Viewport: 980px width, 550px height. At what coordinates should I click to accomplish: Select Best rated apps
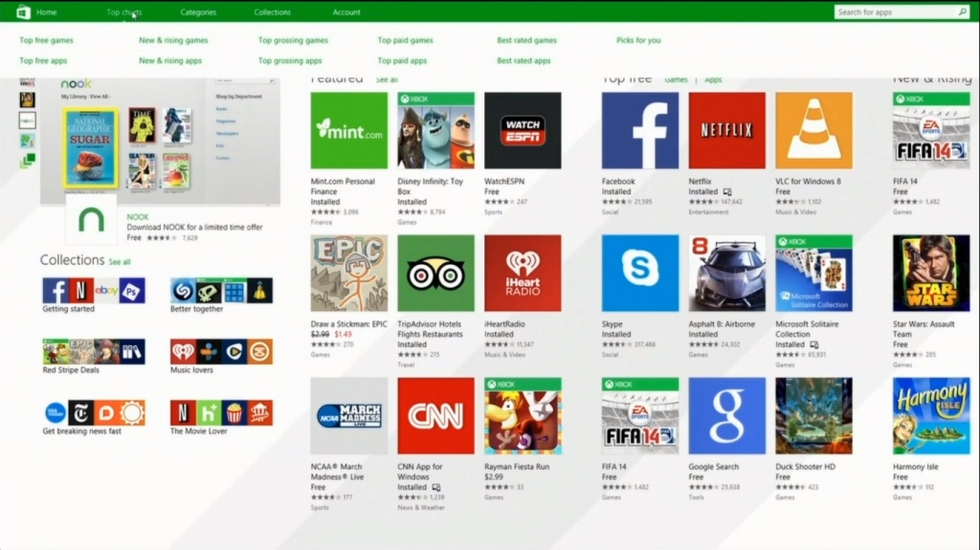click(x=523, y=60)
